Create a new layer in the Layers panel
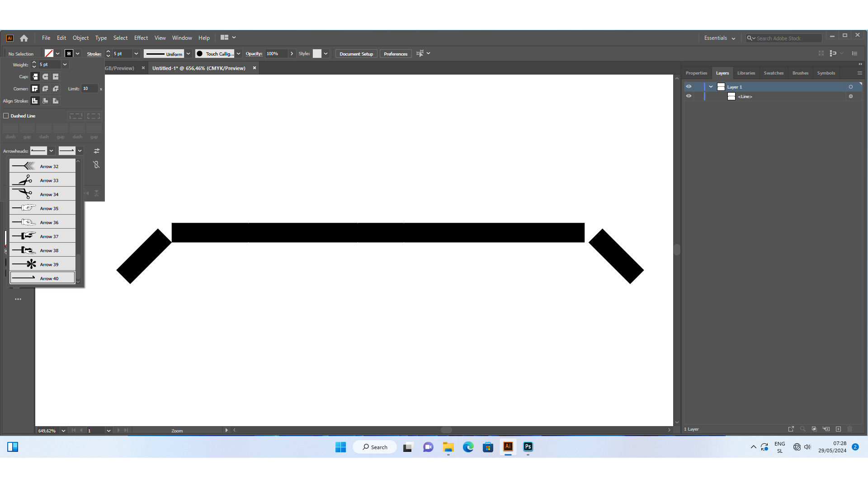This screenshot has width=868, height=488. [838, 429]
